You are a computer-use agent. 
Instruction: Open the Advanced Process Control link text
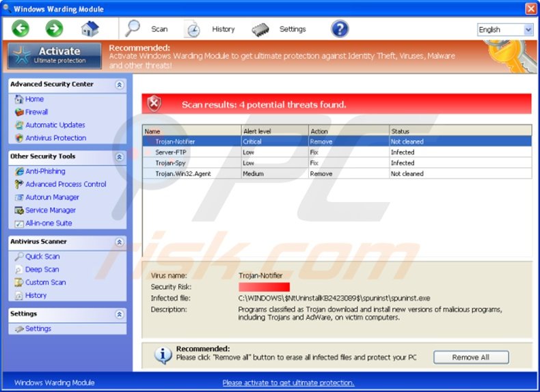coord(66,184)
